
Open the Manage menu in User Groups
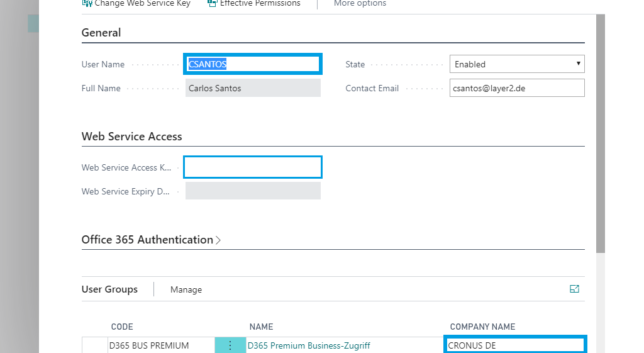pos(186,289)
